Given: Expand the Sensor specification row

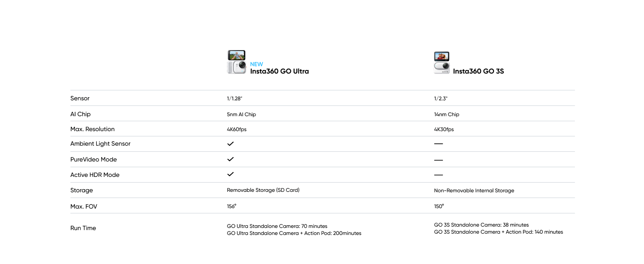Looking at the screenshot, I should click(x=80, y=98).
